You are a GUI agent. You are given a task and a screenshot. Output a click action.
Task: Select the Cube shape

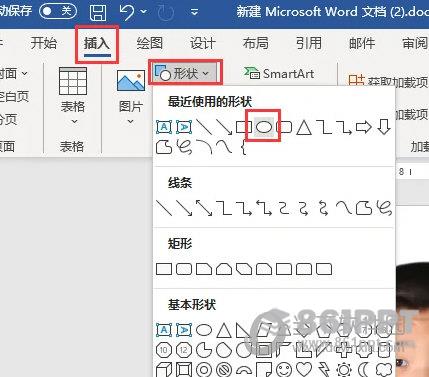click(164, 370)
